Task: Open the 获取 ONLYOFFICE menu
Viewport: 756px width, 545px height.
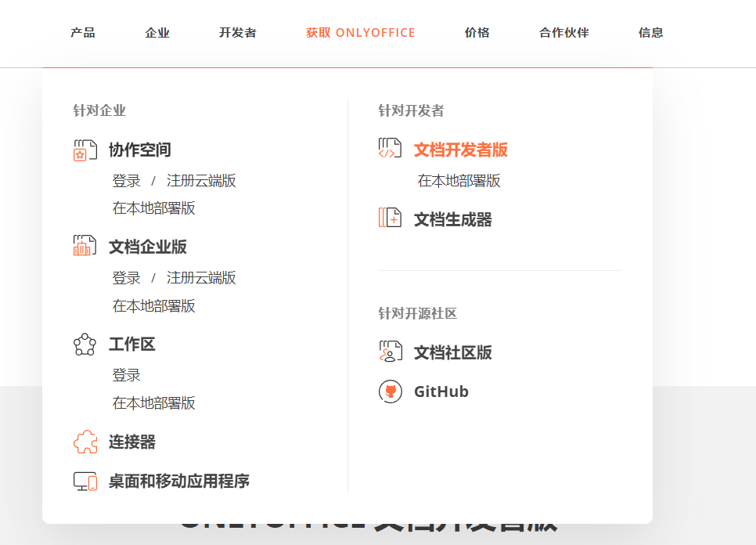Action: [x=361, y=33]
